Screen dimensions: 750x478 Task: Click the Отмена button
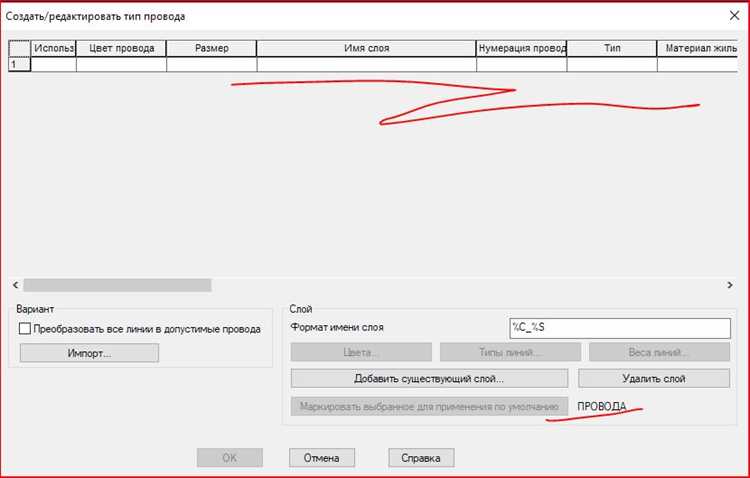coord(322,457)
